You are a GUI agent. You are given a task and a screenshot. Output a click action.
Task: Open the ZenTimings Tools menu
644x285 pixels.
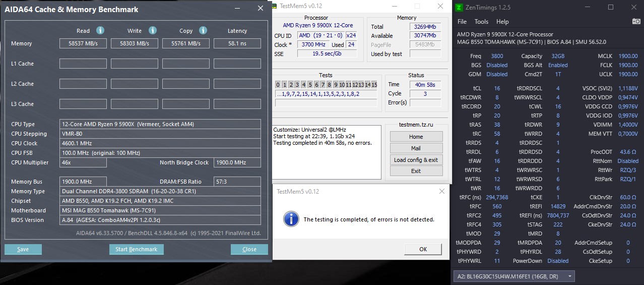pos(481,22)
